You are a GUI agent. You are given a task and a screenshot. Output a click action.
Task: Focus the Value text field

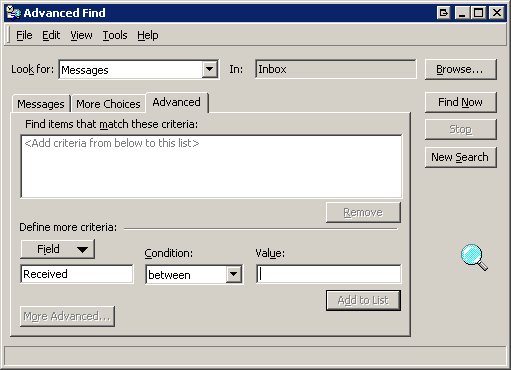[x=329, y=274]
